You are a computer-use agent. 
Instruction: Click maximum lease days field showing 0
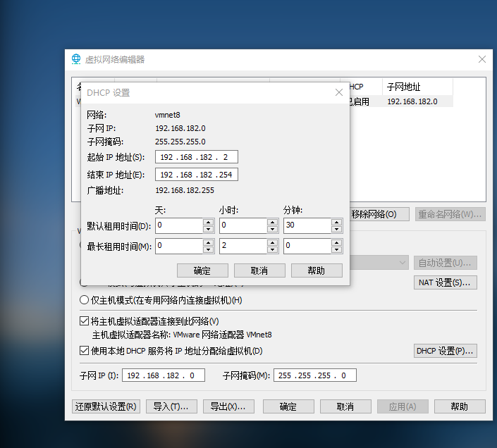(x=179, y=246)
